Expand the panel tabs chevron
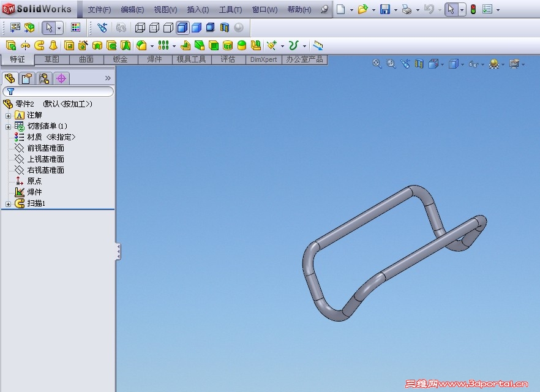 108,78
